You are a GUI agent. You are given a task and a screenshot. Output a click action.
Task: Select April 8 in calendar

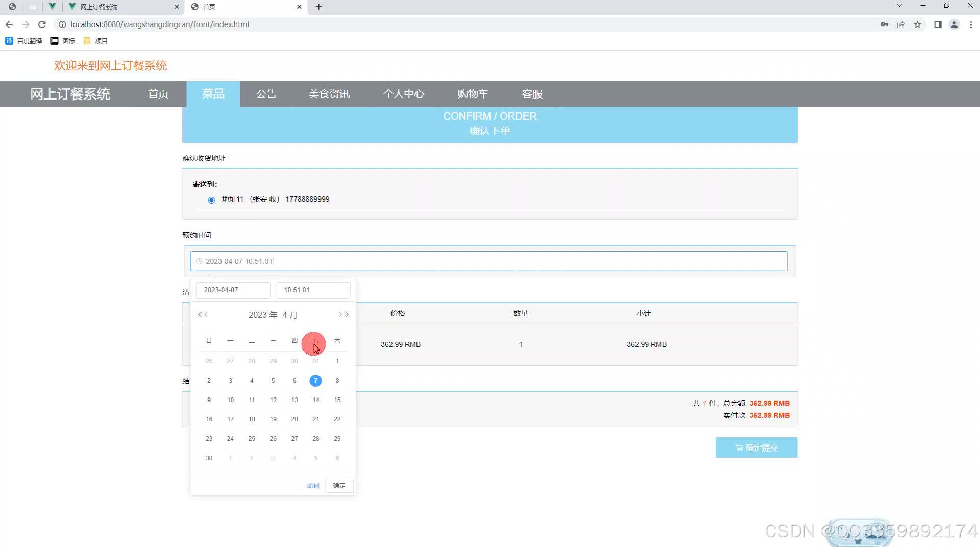[x=337, y=381]
